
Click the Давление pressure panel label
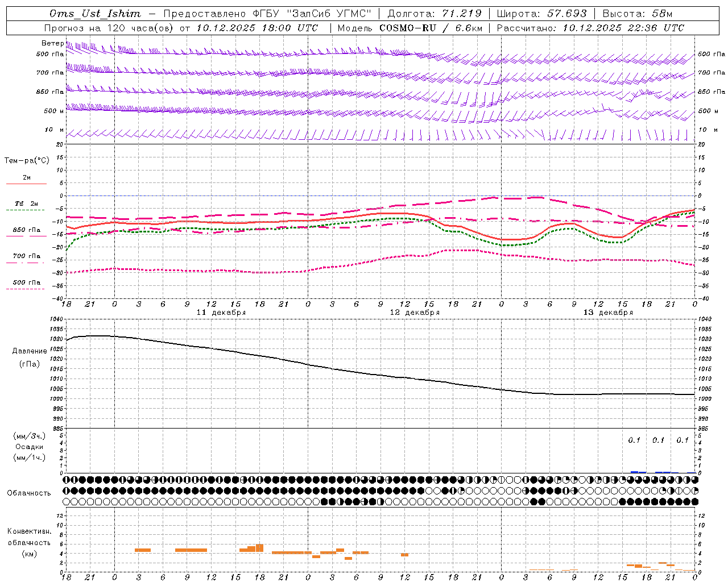coord(30,351)
